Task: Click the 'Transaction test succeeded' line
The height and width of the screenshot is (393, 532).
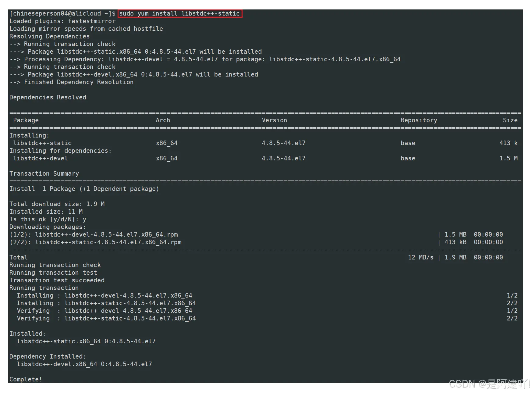Action: point(57,280)
